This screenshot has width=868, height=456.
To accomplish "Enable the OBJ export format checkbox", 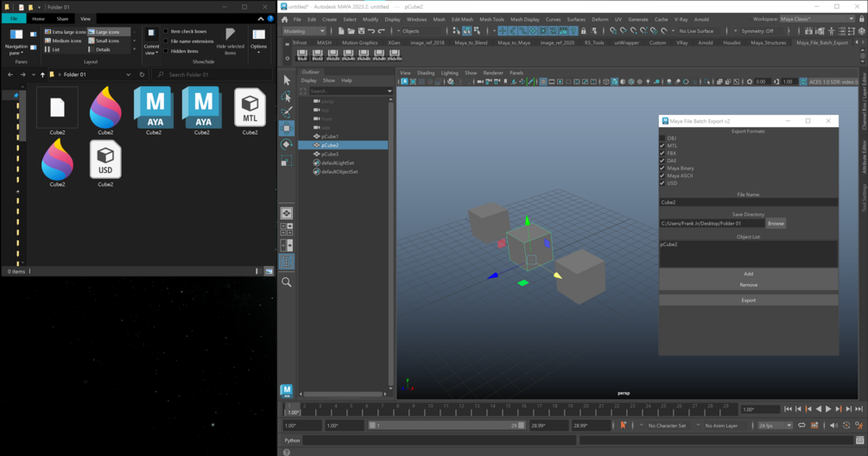I will [x=662, y=138].
